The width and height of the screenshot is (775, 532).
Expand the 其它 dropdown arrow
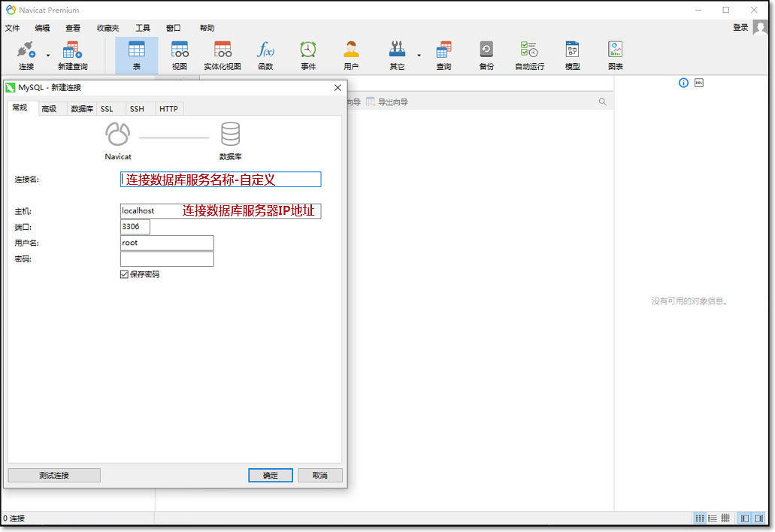tap(419, 55)
